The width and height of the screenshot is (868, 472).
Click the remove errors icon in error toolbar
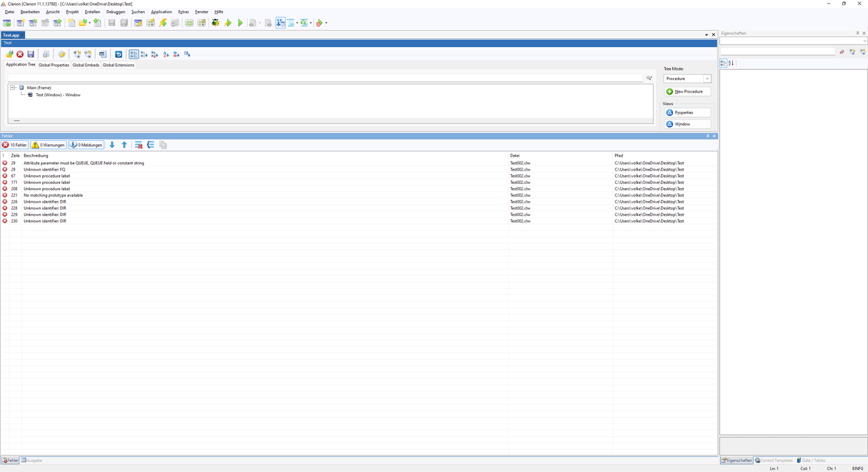[x=138, y=145]
